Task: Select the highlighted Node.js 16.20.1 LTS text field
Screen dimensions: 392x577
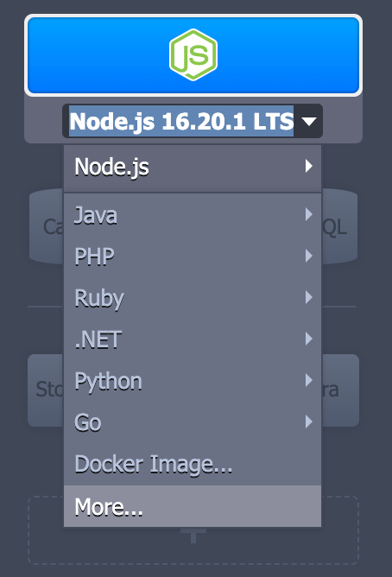Action: pos(181,121)
